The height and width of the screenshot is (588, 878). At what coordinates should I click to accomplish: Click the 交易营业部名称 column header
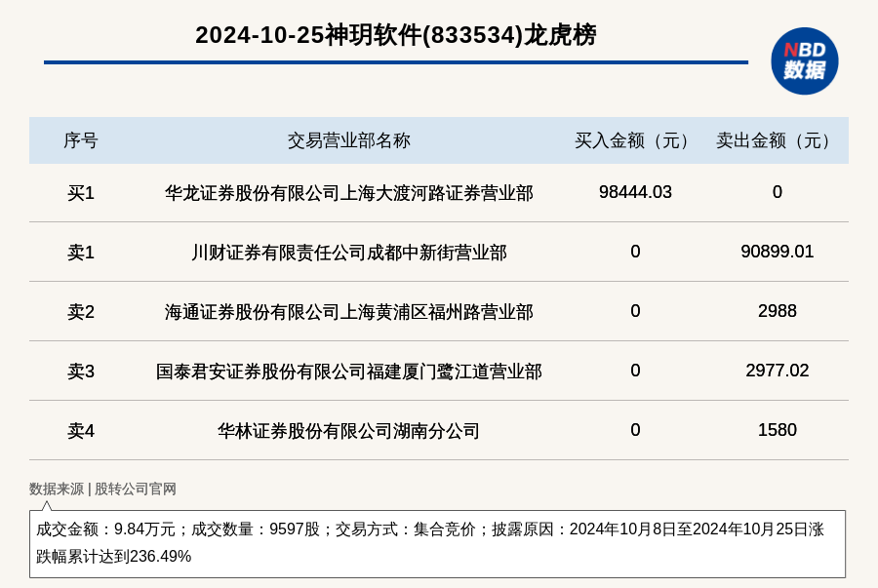coord(349,140)
